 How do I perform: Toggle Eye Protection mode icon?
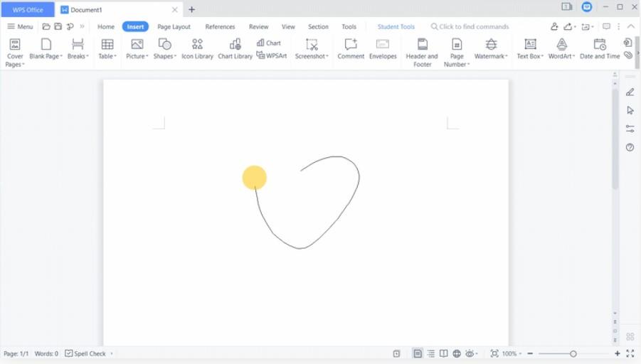pyautogui.click(x=470, y=353)
